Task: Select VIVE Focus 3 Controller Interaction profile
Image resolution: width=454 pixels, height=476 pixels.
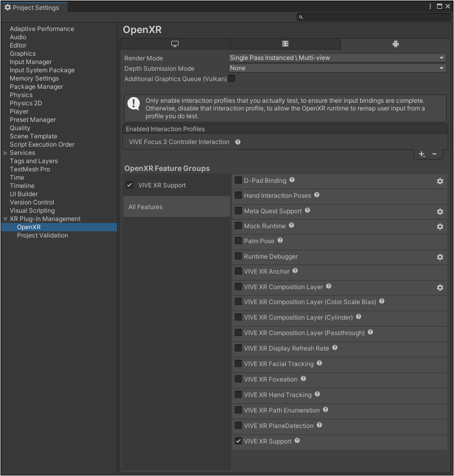Action: (x=179, y=142)
